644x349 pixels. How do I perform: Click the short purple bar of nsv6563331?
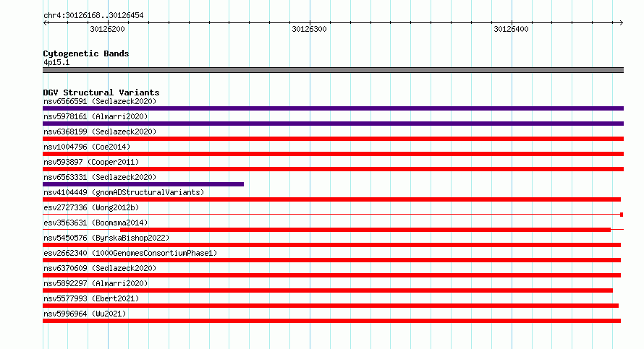[x=143, y=184]
